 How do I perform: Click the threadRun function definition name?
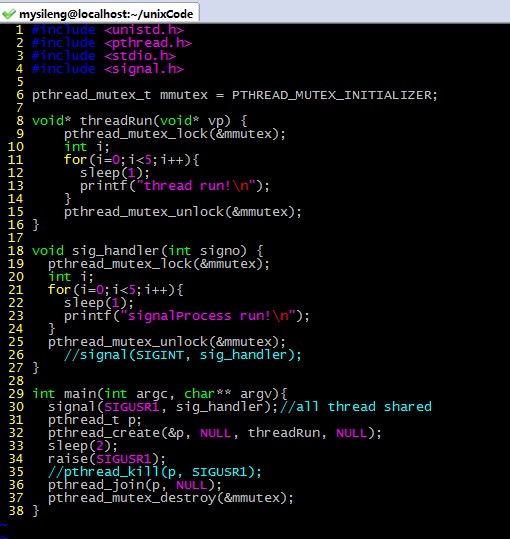[x=116, y=121]
